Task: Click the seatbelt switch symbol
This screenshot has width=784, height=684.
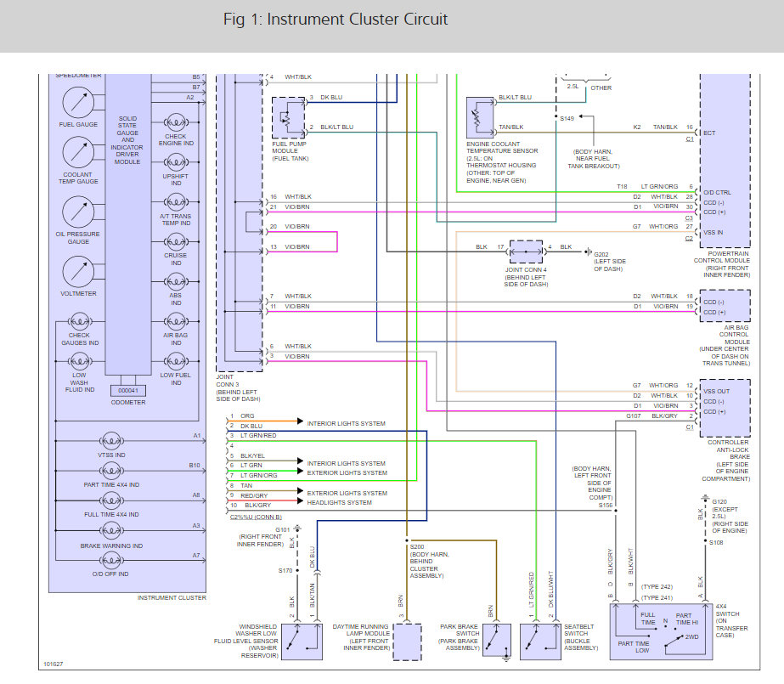Action: (540, 642)
